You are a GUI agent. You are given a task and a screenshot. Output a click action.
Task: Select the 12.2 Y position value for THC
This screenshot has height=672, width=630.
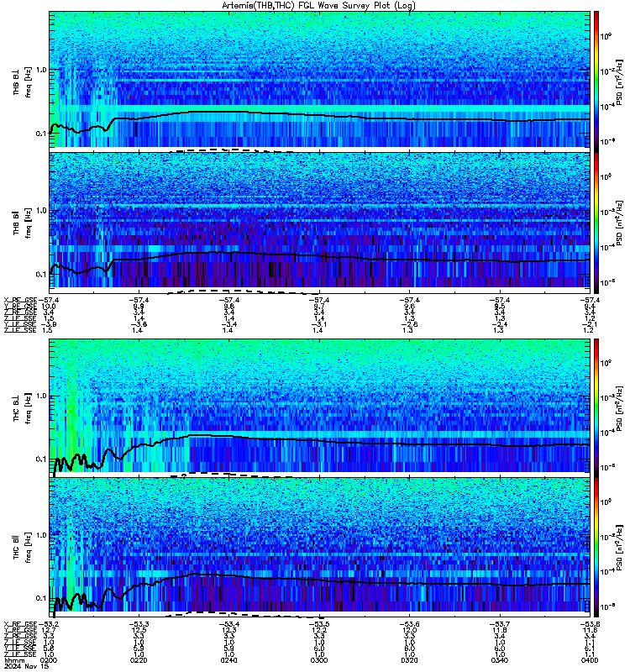[319, 630]
